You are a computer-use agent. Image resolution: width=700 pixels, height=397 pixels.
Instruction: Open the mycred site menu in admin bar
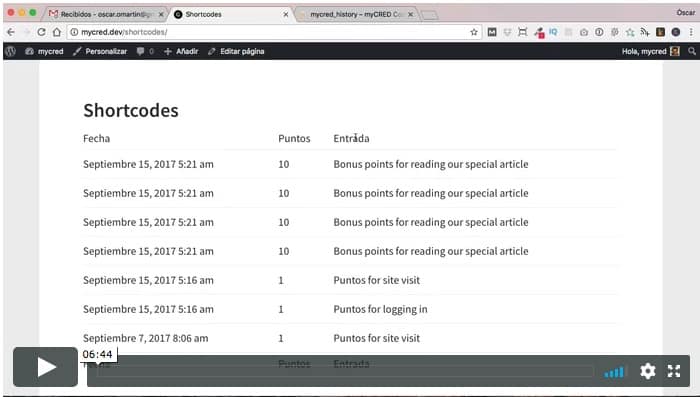[x=44, y=51]
